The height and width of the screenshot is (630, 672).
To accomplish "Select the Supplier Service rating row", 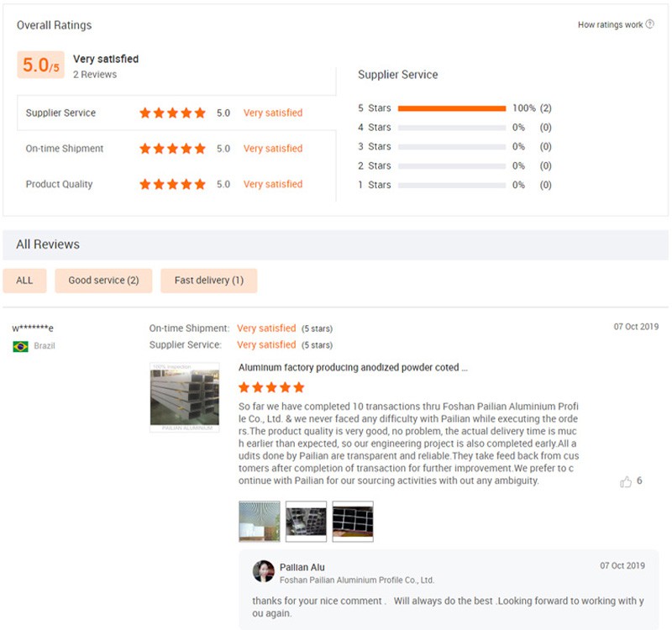I will coord(60,113).
